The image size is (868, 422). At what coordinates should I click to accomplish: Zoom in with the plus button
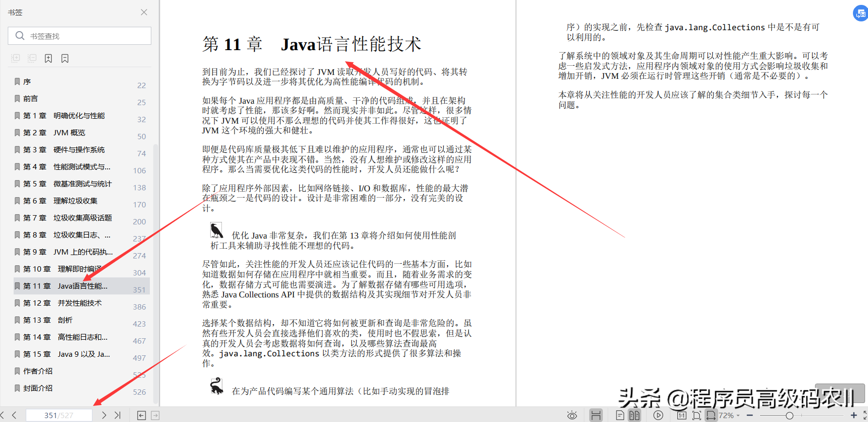tap(854, 415)
